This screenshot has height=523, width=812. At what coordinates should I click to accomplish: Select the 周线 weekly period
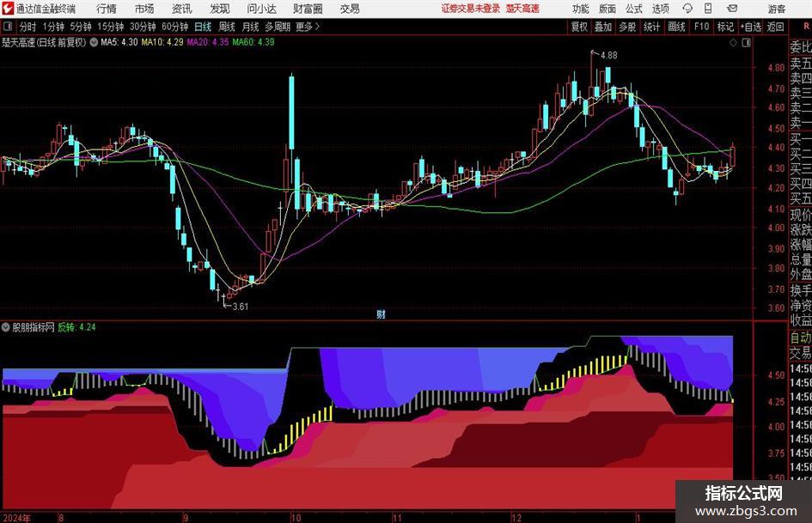tap(227, 27)
